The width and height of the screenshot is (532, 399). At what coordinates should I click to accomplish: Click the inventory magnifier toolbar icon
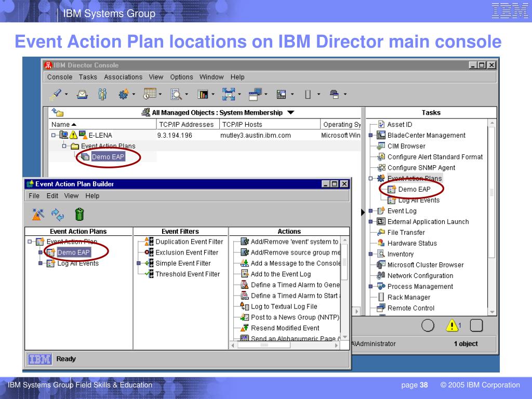(176, 95)
